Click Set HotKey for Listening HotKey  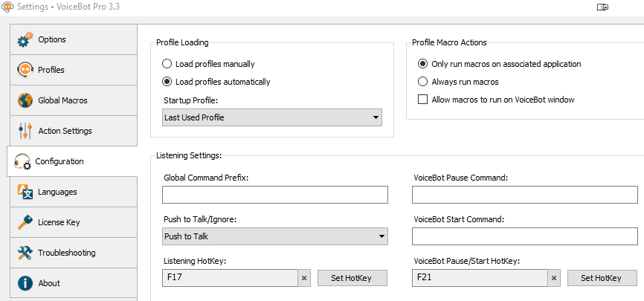(x=352, y=278)
